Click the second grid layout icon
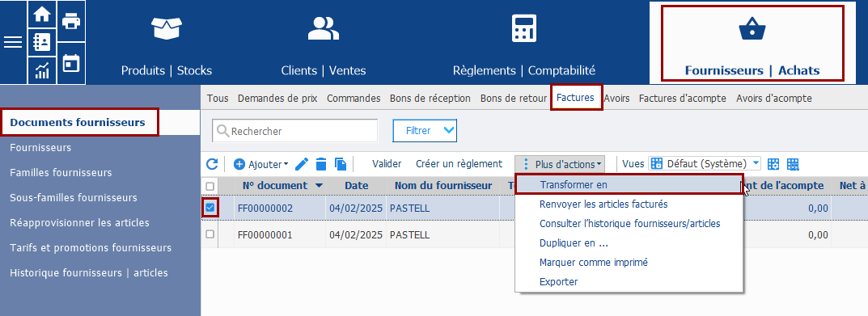The image size is (868, 316). 794,164
